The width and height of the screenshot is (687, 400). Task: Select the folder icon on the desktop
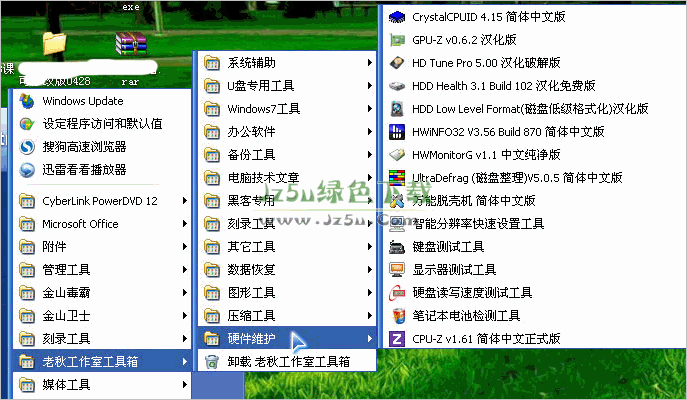point(55,44)
